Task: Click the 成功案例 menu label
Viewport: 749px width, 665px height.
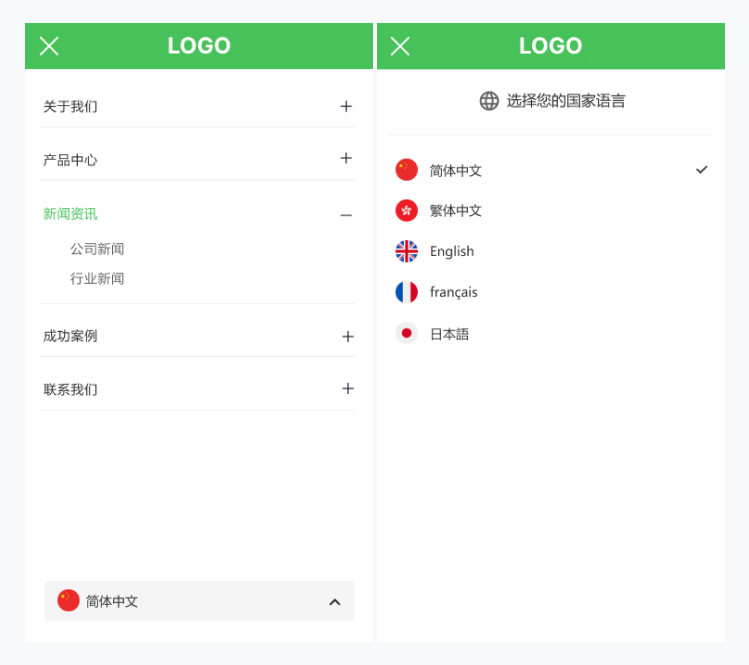Action: click(70, 336)
